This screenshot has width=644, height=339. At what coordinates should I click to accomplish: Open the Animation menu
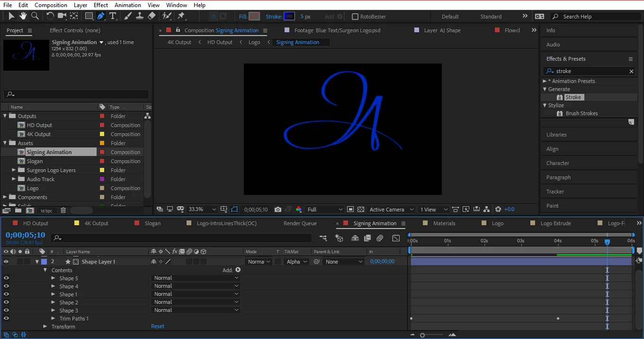click(x=128, y=5)
